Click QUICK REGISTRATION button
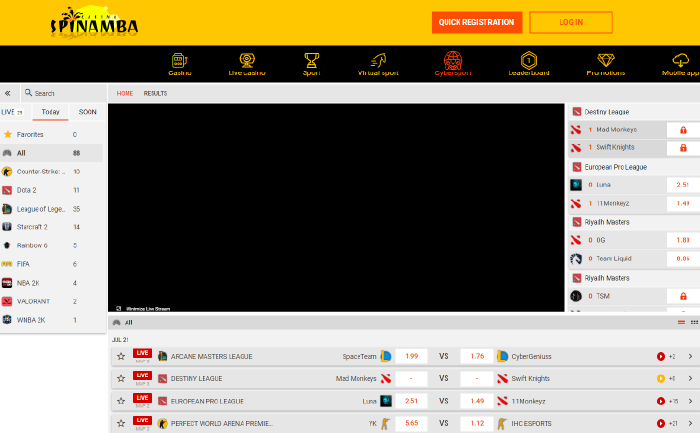The height and width of the screenshot is (433, 700). (x=477, y=22)
